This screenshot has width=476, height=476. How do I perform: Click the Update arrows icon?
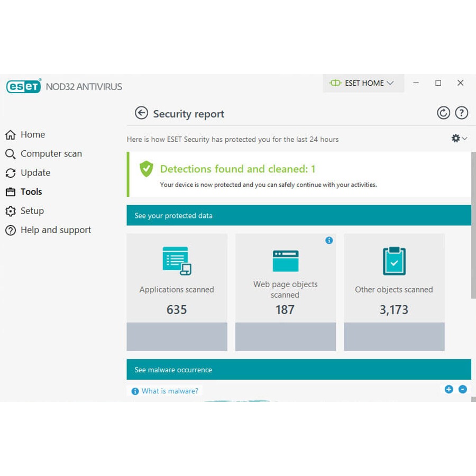[11, 173]
